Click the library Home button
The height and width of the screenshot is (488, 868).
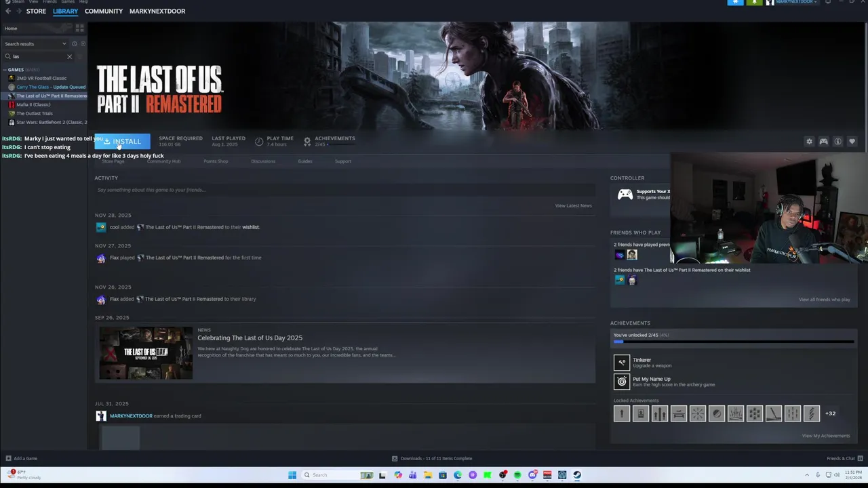tap(37, 28)
